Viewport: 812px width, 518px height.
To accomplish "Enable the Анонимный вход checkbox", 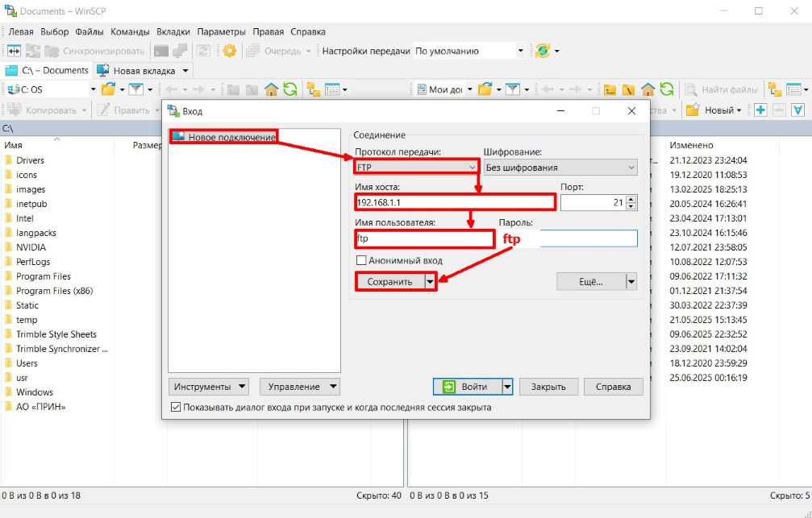I will (362, 261).
